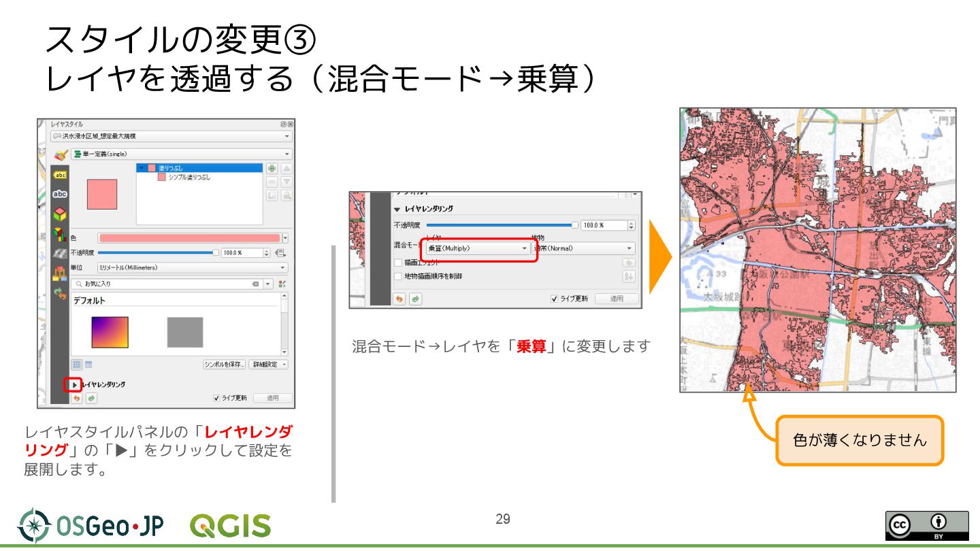The image size is (980, 551).
Task: Click the QGIS logo
Action: coord(230,526)
